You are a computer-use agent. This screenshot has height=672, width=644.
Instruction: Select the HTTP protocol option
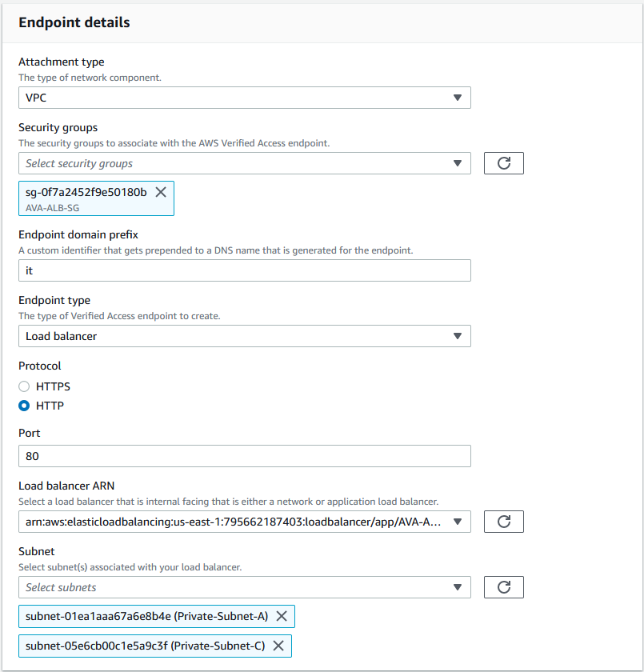click(25, 406)
